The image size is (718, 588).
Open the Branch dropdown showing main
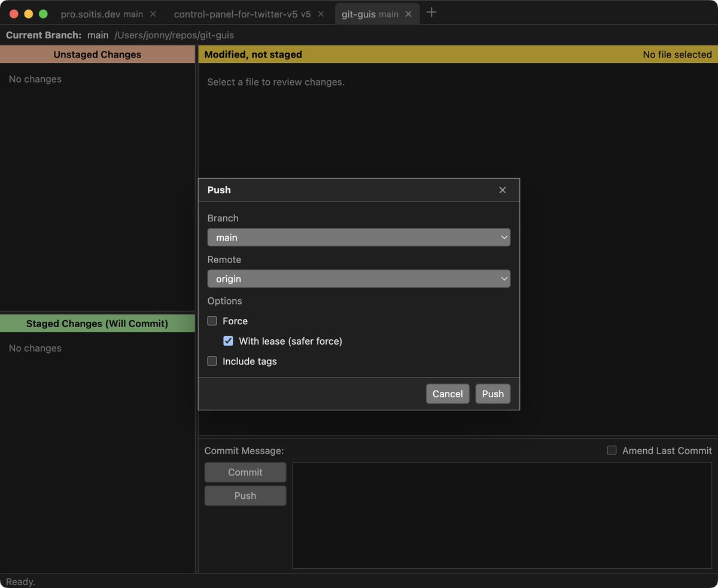[x=359, y=237]
